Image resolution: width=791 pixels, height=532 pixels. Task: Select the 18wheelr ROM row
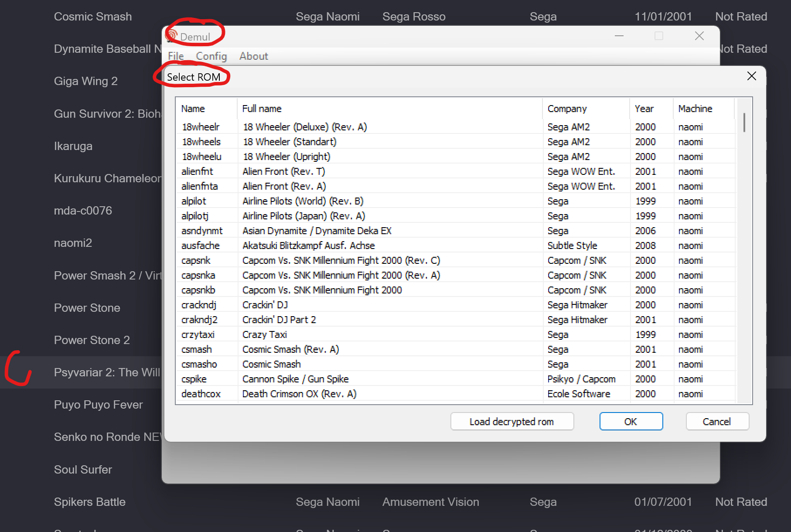(456, 127)
